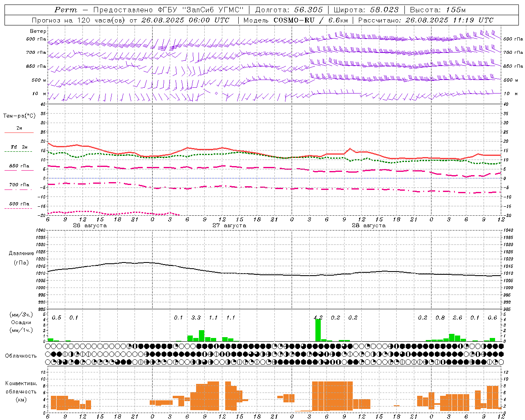Click the 'Тем-ра(°C)' temperature axis title
The height and width of the screenshot is (420, 525).
19,116
